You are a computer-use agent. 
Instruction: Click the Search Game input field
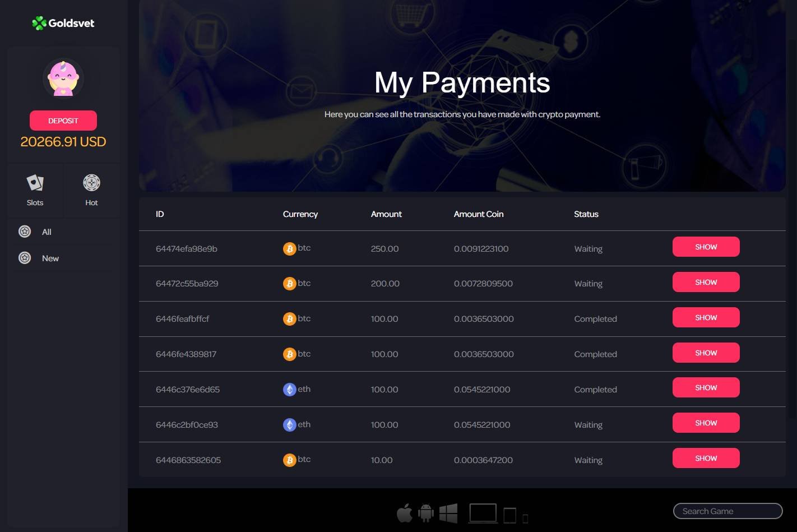click(x=727, y=511)
